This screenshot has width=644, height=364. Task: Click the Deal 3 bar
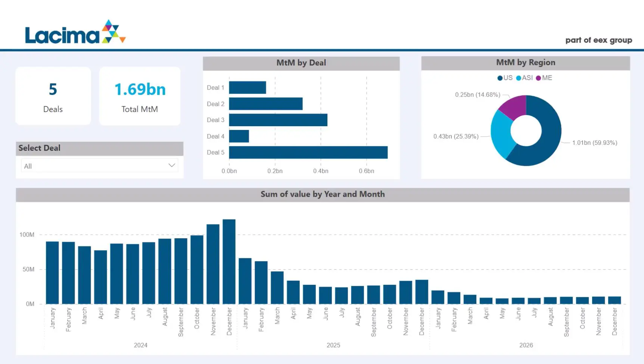pyautogui.click(x=278, y=120)
